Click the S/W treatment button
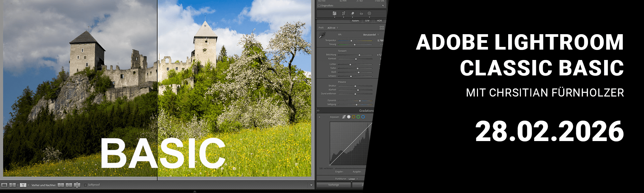Screen dimensions: 644x193 pyautogui.click(x=367, y=21)
